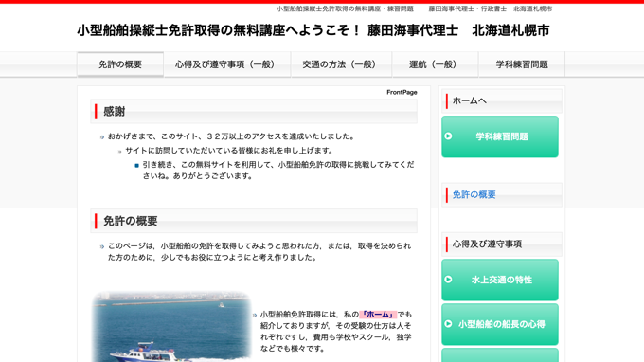The height and width of the screenshot is (362, 644).
Task: Follow the highlighted 「ホーム」 link in text
Action: 378,315
